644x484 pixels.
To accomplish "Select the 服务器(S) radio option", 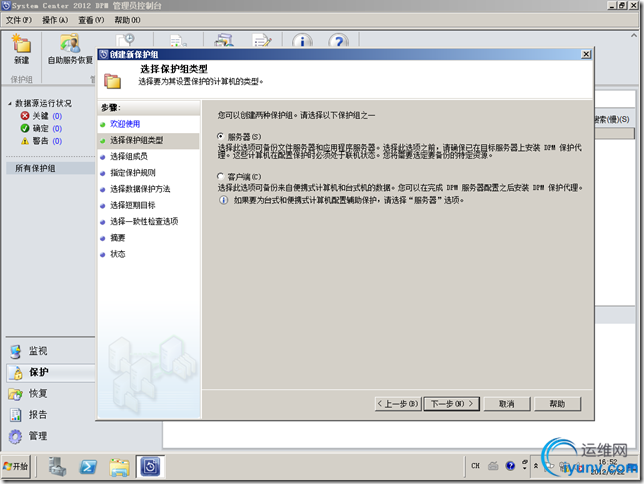I will click(221, 136).
